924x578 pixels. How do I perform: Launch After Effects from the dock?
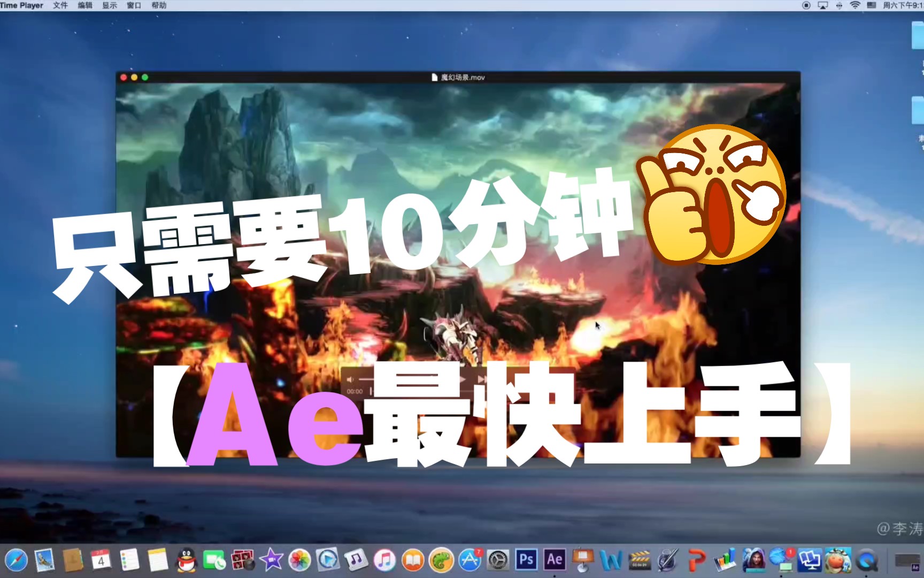pyautogui.click(x=555, y=560)
